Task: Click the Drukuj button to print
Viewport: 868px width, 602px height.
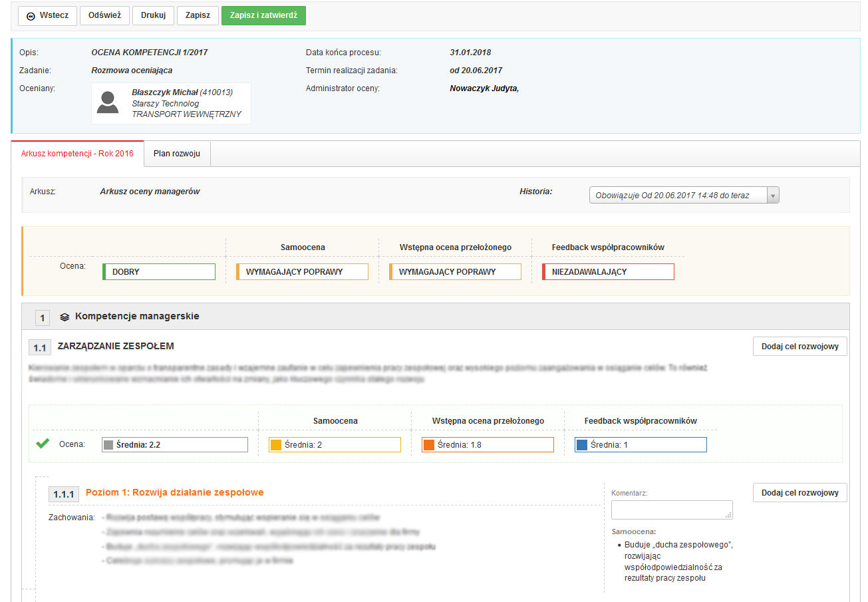Action: pos(153,15)
